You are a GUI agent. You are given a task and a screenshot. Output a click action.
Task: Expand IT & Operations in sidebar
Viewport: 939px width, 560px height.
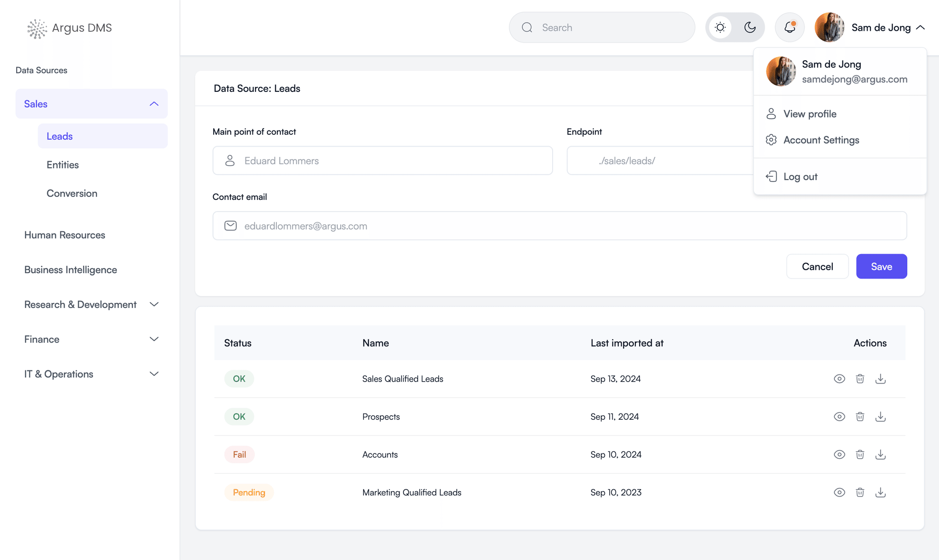point(154,374)
